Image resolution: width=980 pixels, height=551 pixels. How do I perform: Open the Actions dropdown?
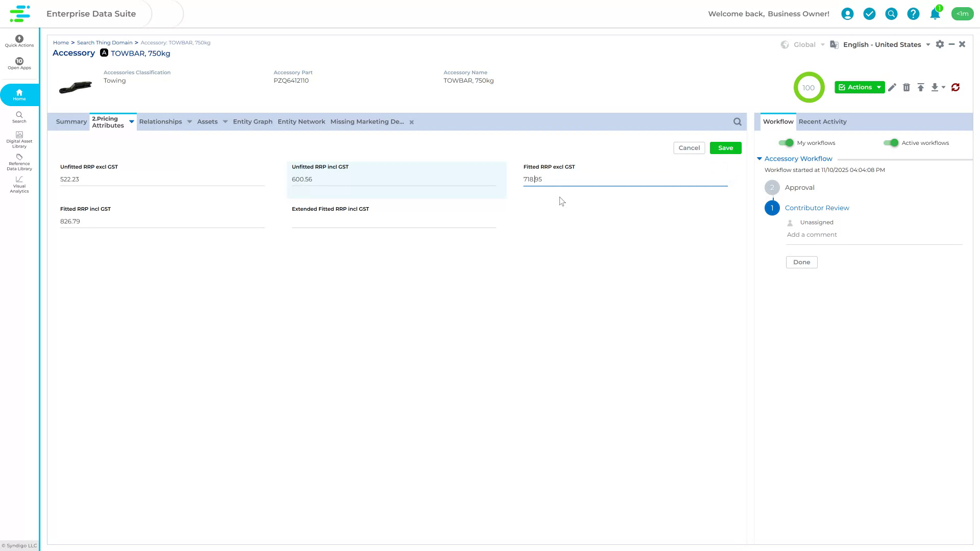860,87
